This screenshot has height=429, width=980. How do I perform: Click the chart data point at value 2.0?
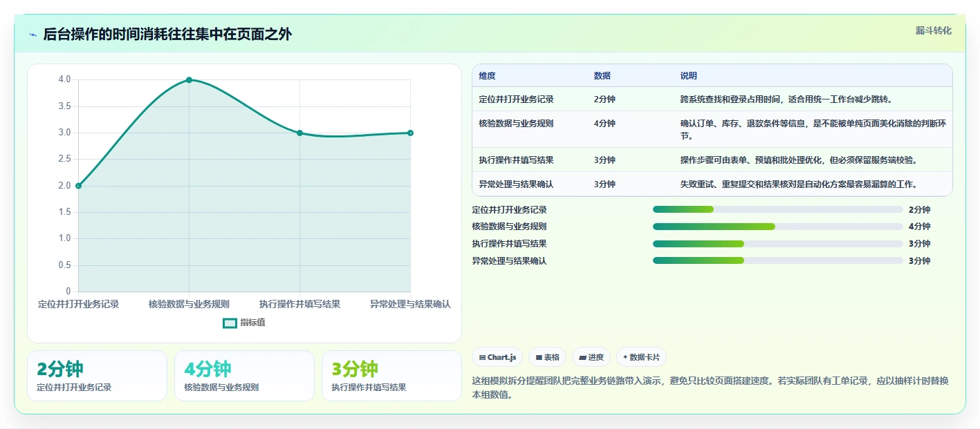(x=79, y=186)
